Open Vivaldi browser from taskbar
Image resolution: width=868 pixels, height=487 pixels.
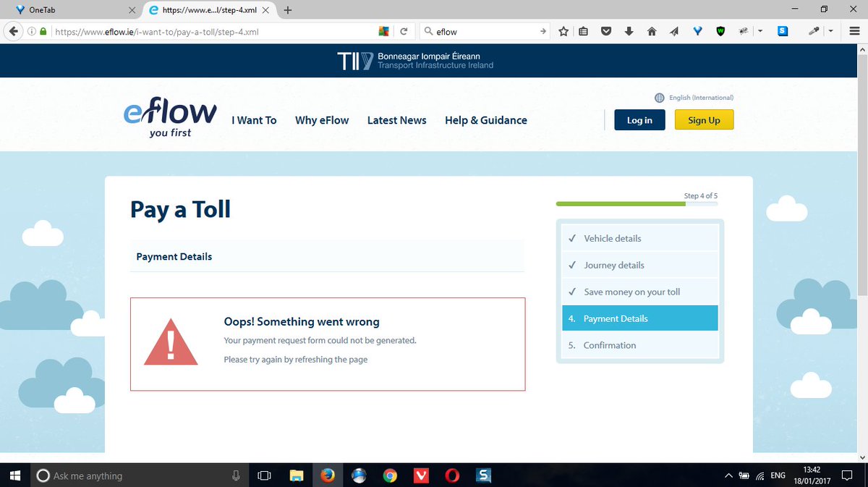(x=421, y=475)
